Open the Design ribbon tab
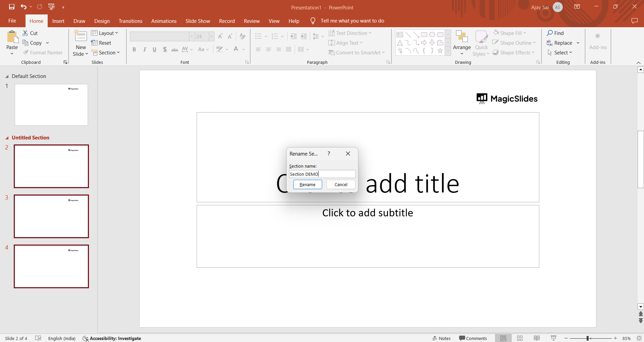This screenshot has height=342, width=644. [x=102, y=21]
